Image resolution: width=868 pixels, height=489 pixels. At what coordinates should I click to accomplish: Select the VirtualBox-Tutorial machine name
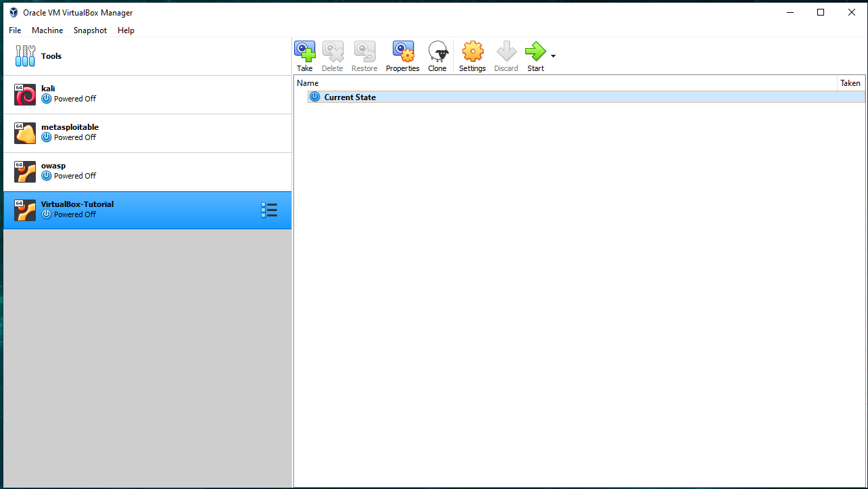coord(77,204)
